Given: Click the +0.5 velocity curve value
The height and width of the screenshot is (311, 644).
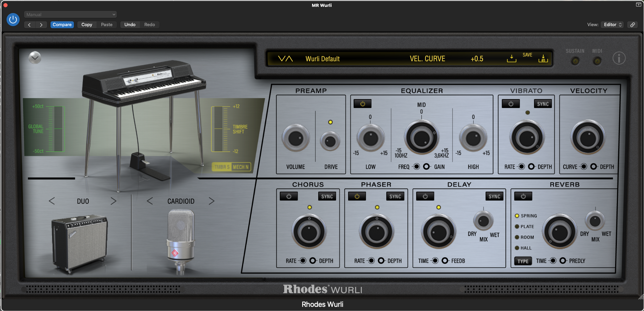Looking at the screenshot, I should pyautogui.click(x=477, y=59).
